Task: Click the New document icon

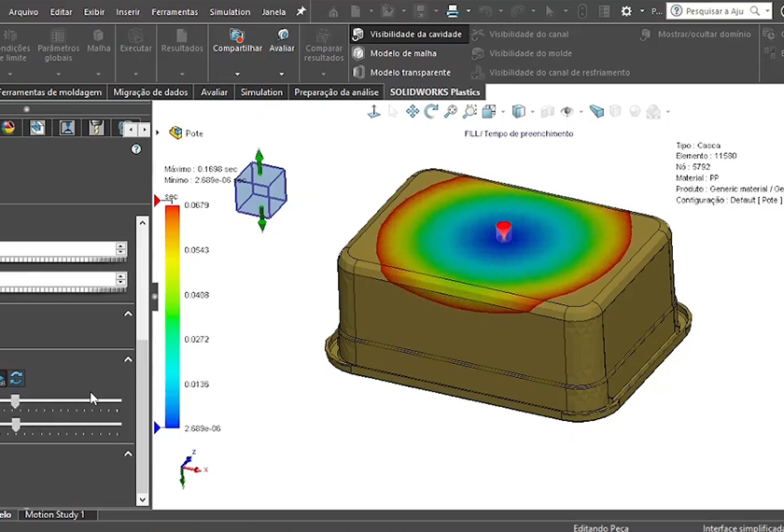Action: tap(355, 11)
